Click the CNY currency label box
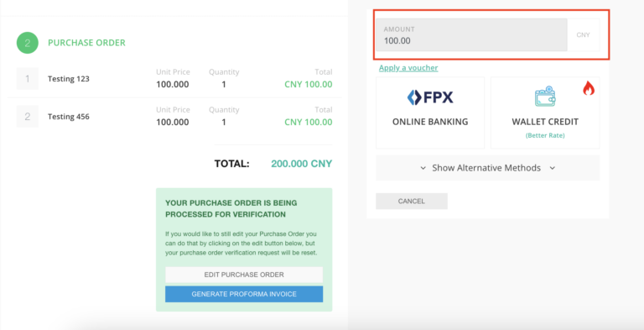Screen dimensions: 644x330 click(x=584, y=35)
